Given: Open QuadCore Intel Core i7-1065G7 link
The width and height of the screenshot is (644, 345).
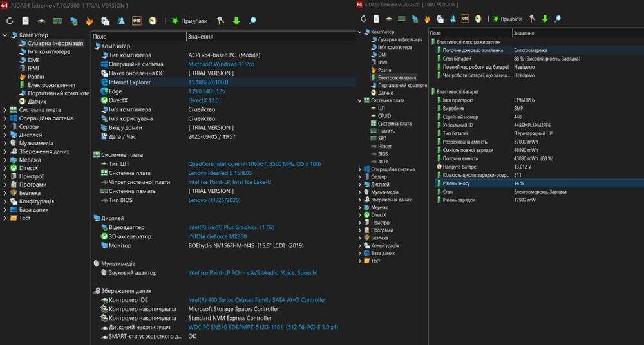Looking at the screenshot, I should (254, 164).
